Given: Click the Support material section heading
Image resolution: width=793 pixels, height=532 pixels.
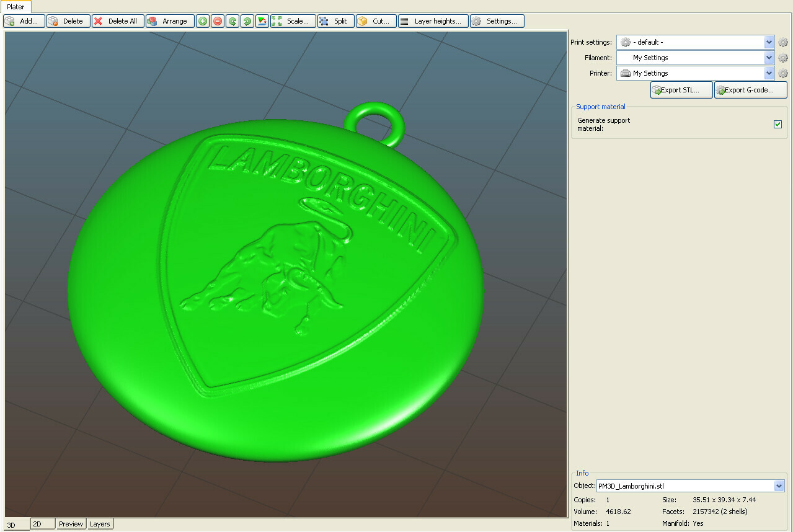Looking at the screenshot, I should [601, 107].
